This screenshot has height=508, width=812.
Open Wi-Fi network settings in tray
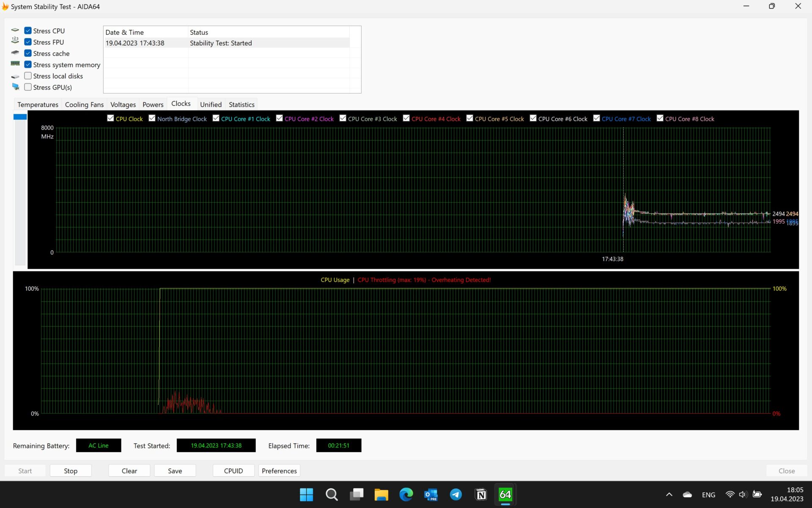730,494
